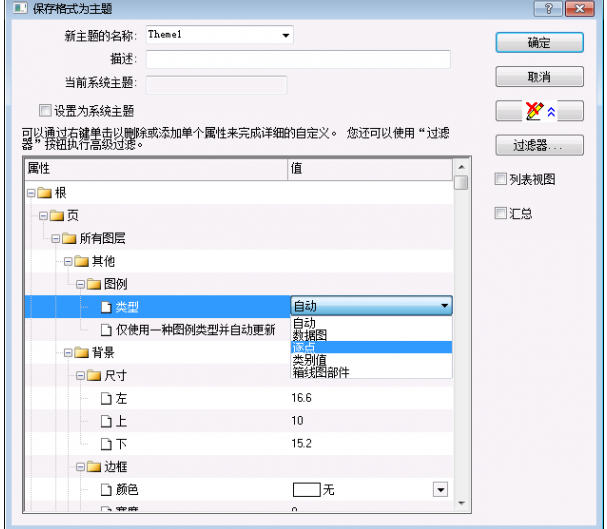
Task: Click the 页 folder icon
Action: (x=57, y=215)
